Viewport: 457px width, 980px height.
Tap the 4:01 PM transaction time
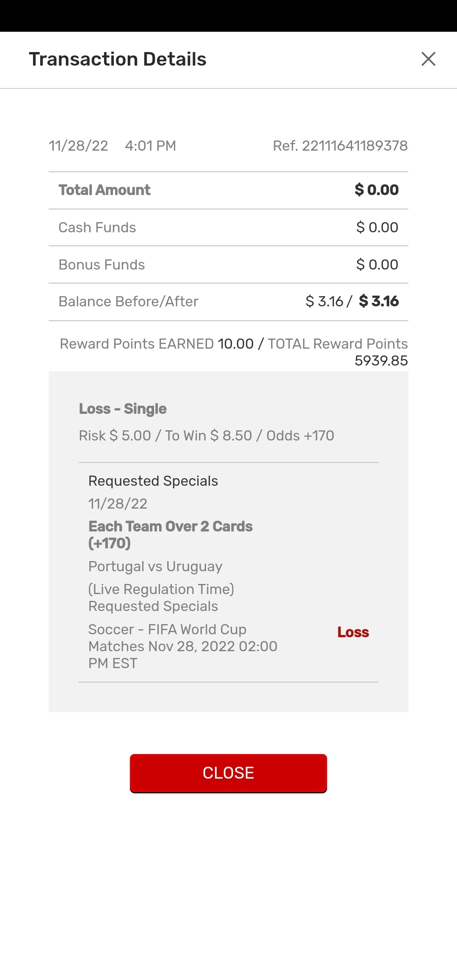(x=150, y=146)
